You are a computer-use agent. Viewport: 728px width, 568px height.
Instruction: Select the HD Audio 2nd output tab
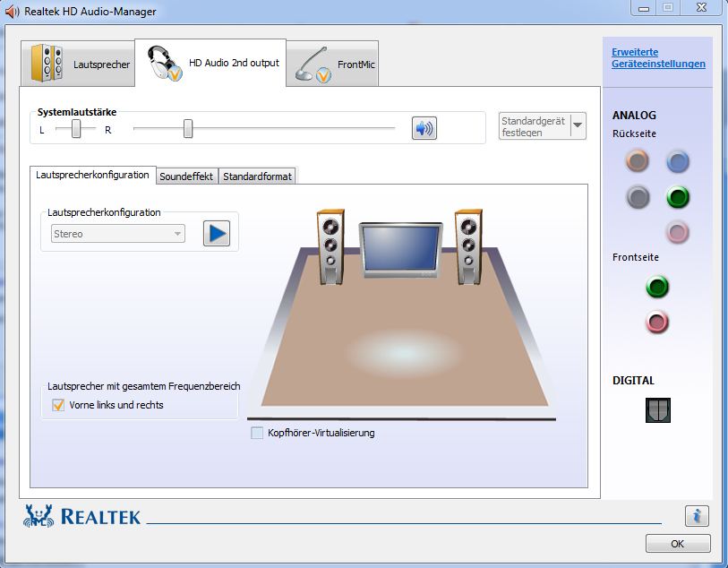210,63
